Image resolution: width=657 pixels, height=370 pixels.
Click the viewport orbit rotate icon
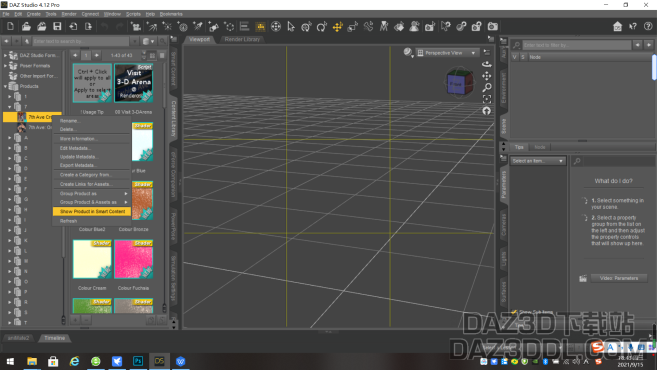pyautogui.click(x=486, y=65)
